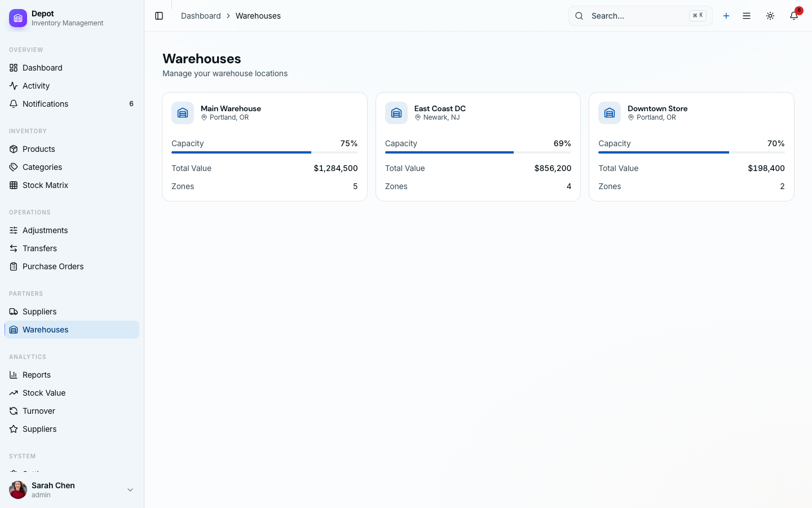This screenshot has height=508, width=812.
Task: Click the Main Warehouse building icon
Action: tap(183, 113)
